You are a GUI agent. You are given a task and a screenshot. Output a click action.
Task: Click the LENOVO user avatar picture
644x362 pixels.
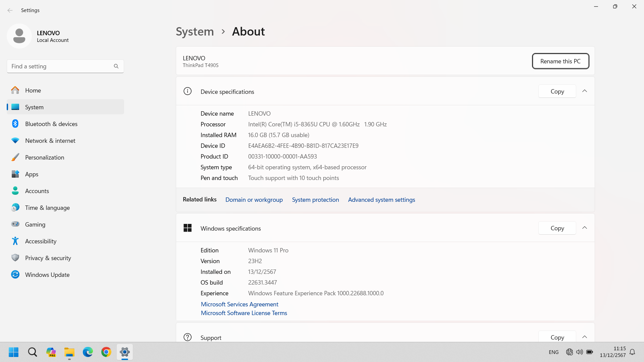coord(19,36)
